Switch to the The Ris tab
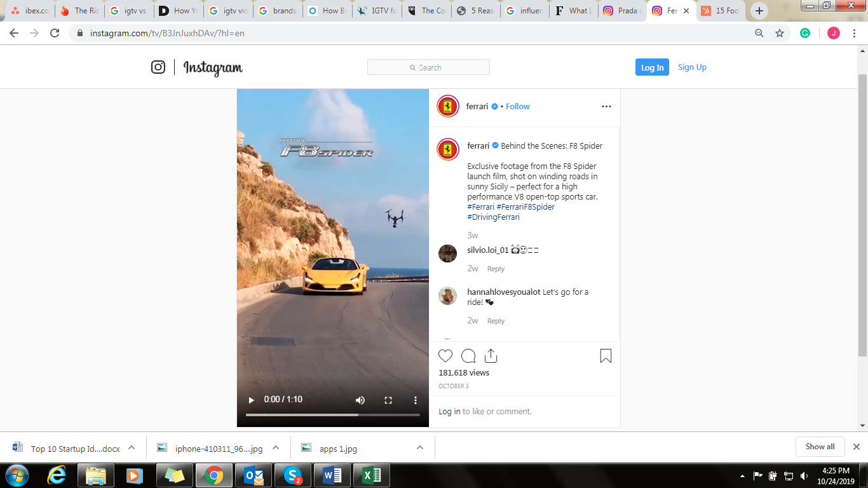 (x=79, y=11)
